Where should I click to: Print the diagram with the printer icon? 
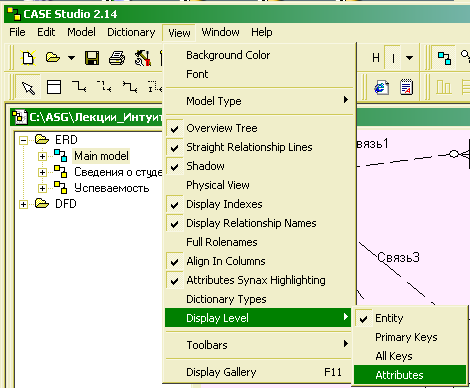coord(117,58)
